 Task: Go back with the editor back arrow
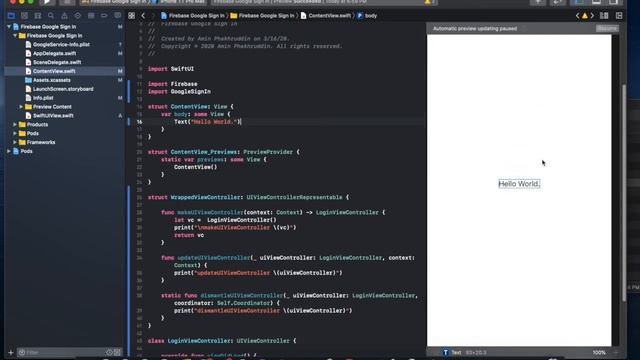[143, 16]
